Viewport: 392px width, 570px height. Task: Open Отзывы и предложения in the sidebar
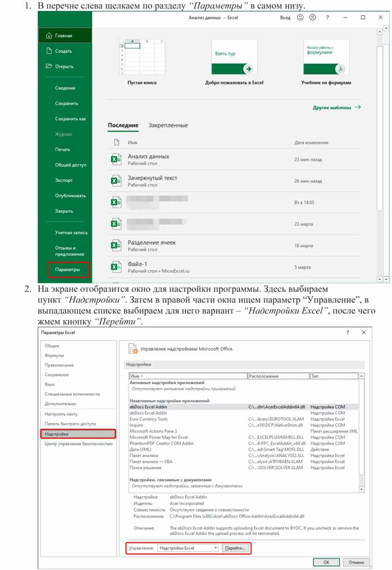coord(69,251)
